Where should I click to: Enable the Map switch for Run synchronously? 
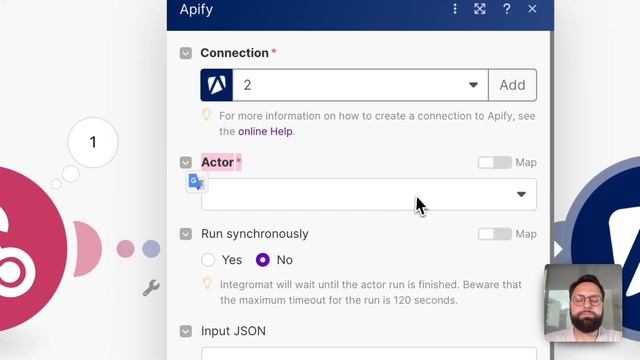(x=494, y=234)
